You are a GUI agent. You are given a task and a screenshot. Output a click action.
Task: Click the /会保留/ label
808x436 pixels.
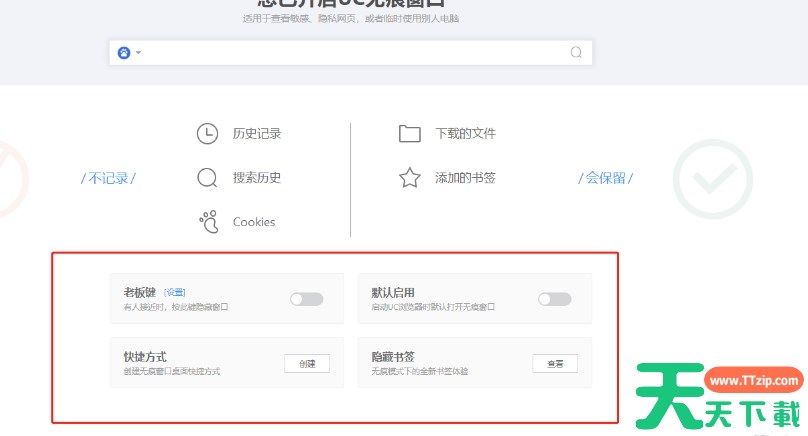pos(605,178)
